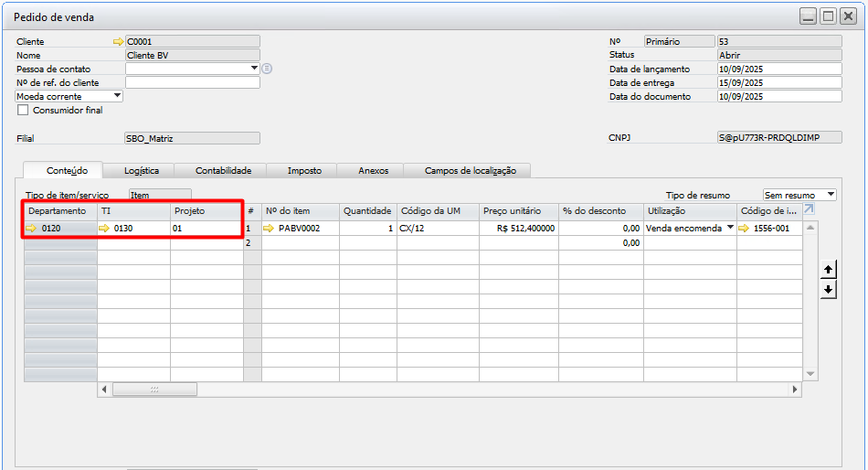Expand the Moeda corrente dropdown
The height and width of the screenshot is (470, 868).
(117, 96)
